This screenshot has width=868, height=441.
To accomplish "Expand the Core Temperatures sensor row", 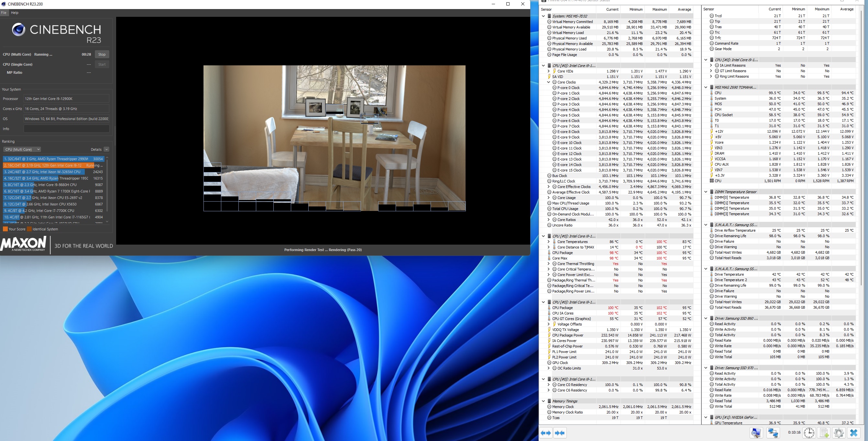I will [549, 242].
